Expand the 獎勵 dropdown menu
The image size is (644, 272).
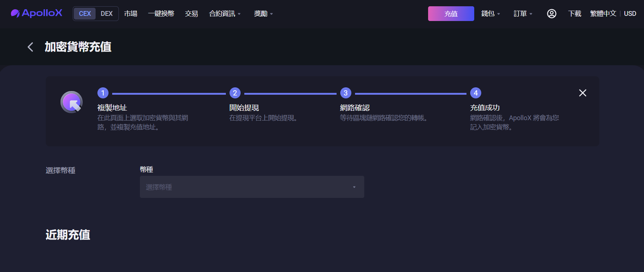(x=264, y=14)
